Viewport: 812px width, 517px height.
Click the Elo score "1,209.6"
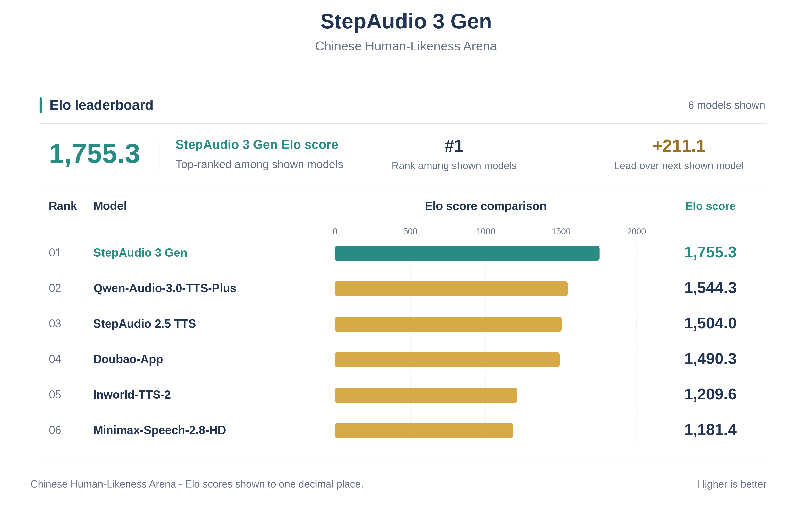pos(710,394)
